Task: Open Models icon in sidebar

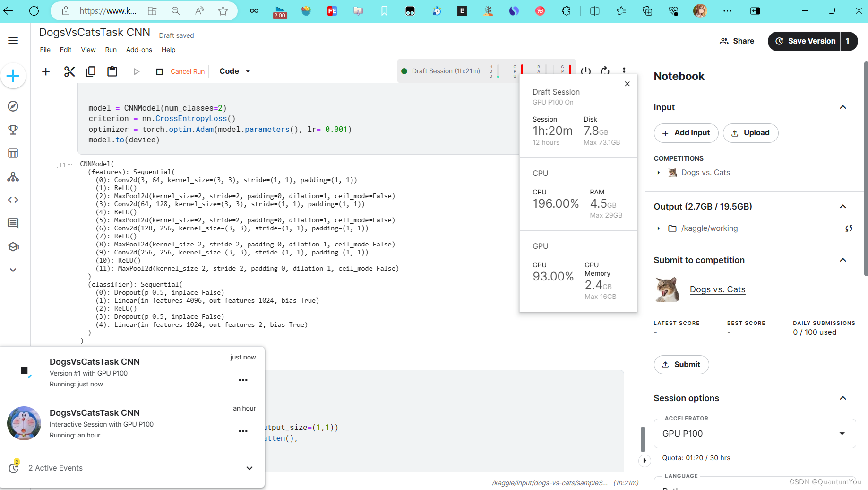Action: (x=13, y=177)
